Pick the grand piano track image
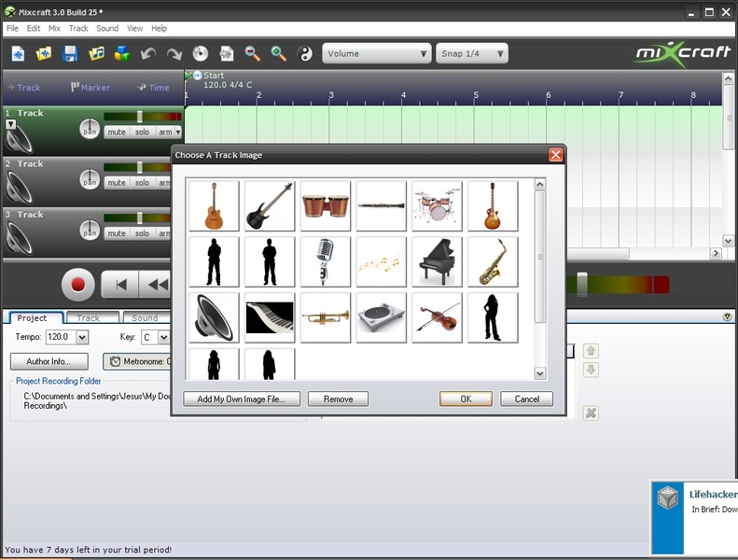The image size is (738, 560). click(x=437, y=261)
